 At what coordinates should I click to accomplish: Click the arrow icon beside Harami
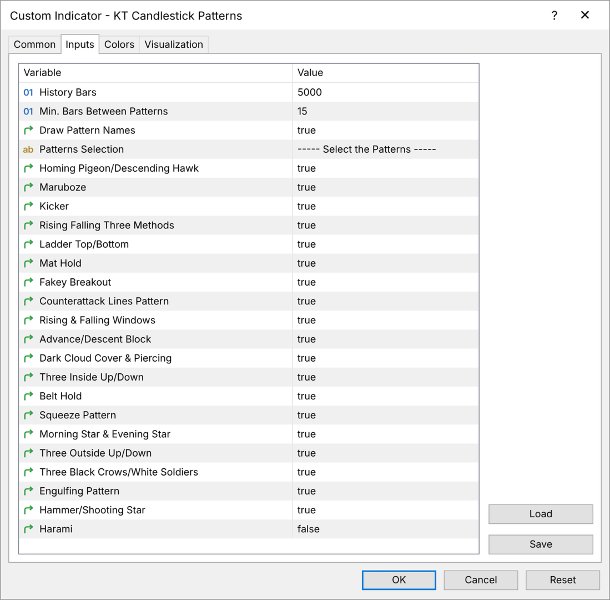pyautogui.click(x=28, y=529)
